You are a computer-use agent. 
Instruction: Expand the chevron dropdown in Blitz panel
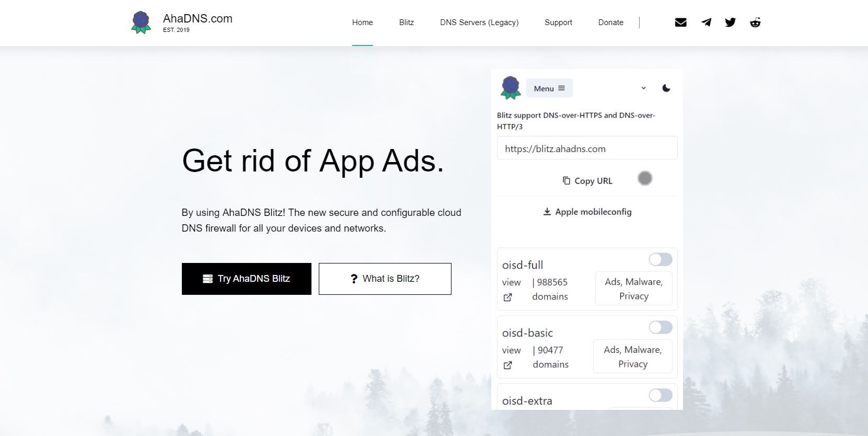[x=643, y=88]
